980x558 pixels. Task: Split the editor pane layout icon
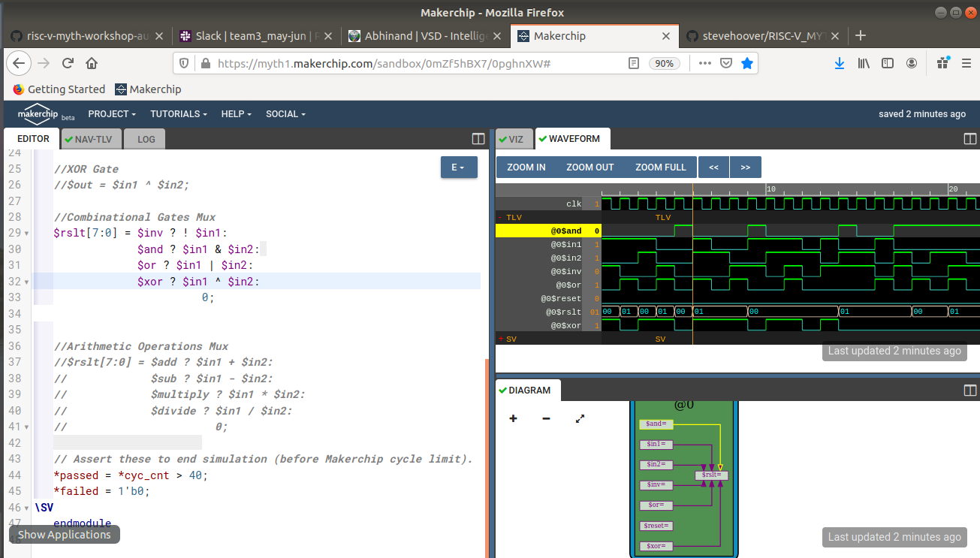(x=478, y=139)
